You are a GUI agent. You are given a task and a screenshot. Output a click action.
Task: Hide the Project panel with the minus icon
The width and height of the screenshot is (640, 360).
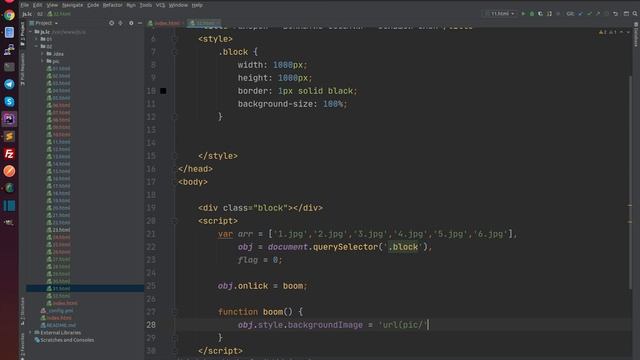tap(140, 23)
